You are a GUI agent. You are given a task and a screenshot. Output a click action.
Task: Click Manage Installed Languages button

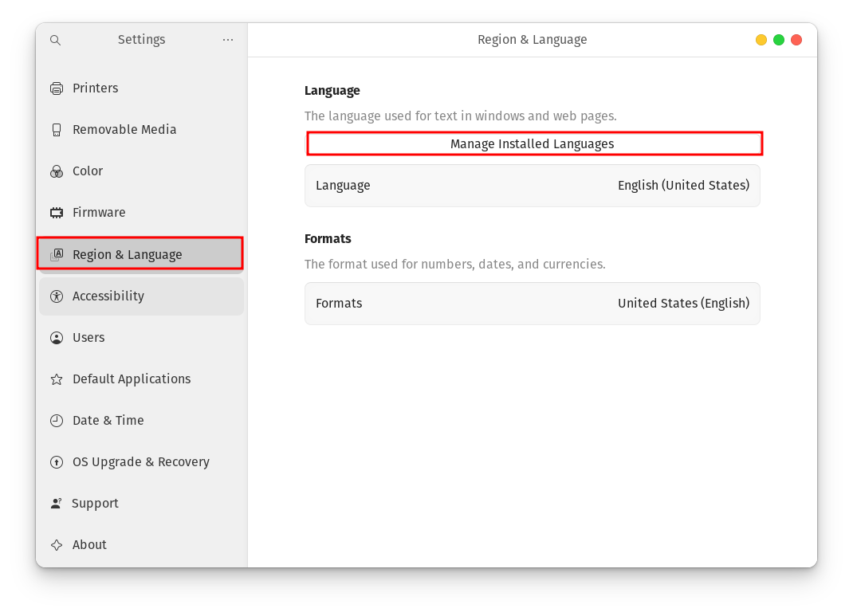pyautogui.click(x=534, y=143)
